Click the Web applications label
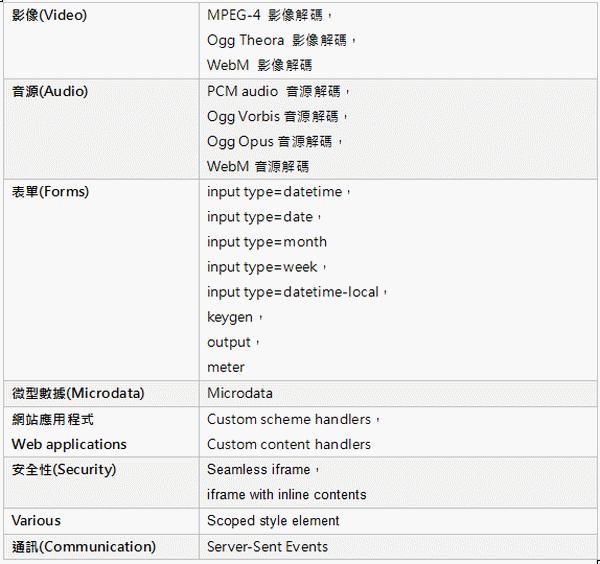 point(69,444)
